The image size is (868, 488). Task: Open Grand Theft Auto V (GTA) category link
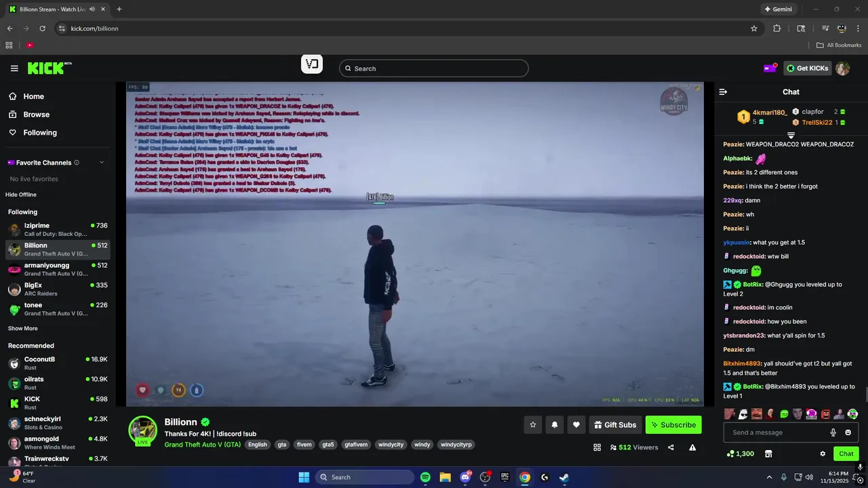202,445
